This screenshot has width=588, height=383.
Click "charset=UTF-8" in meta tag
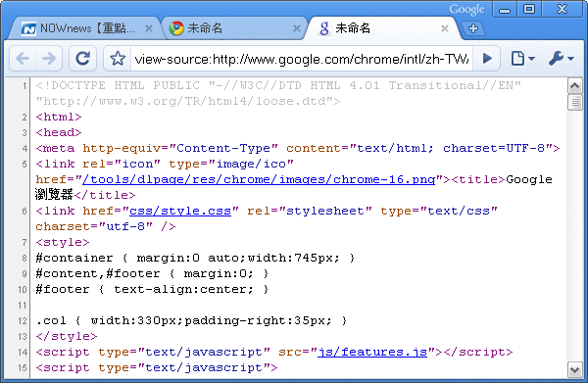click(x=494, y=148)
